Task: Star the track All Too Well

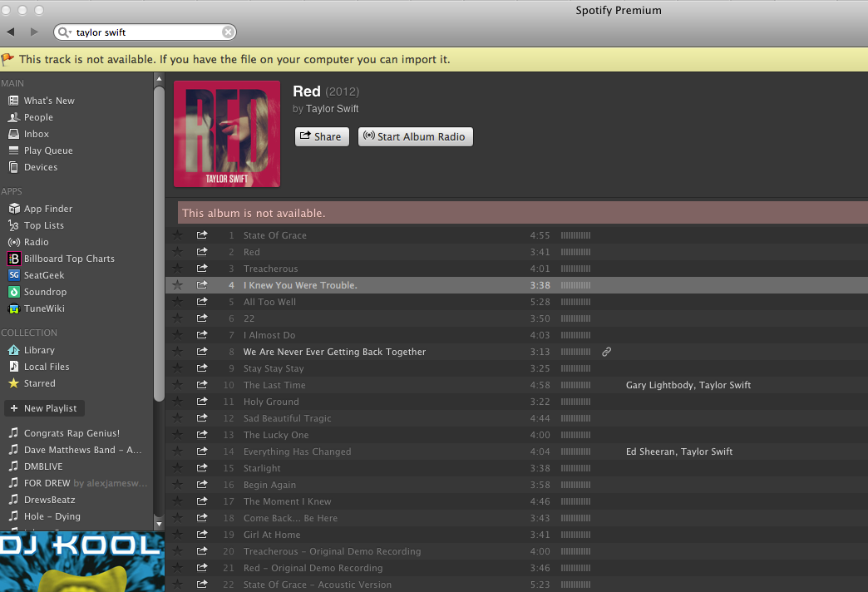Action: (x=177, y=301)
